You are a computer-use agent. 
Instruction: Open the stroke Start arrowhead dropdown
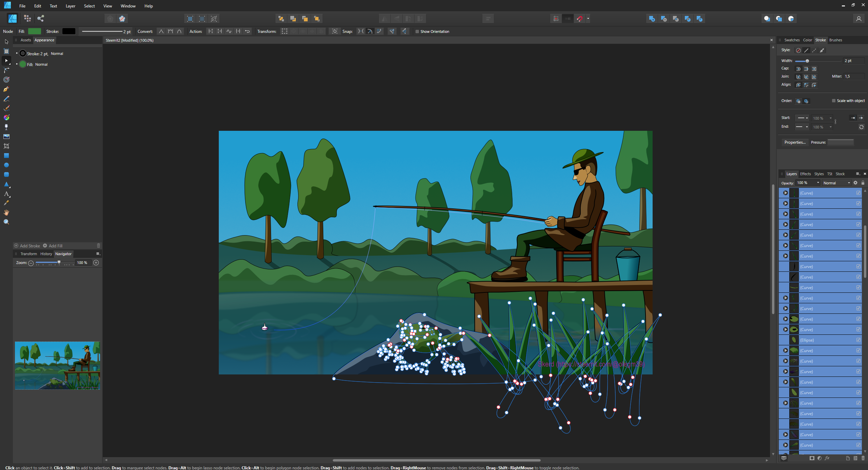(x=803, y=118)
